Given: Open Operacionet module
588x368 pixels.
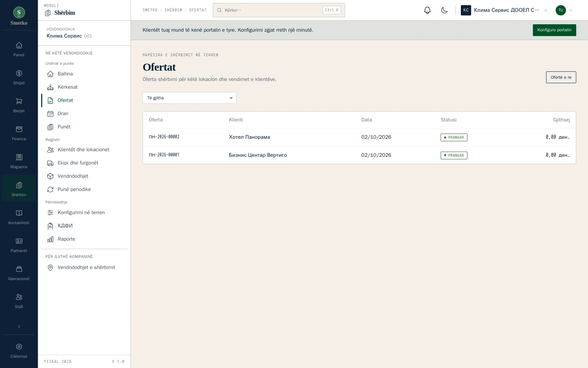Looking at the screenshot, I should click(x=19, y=273).
